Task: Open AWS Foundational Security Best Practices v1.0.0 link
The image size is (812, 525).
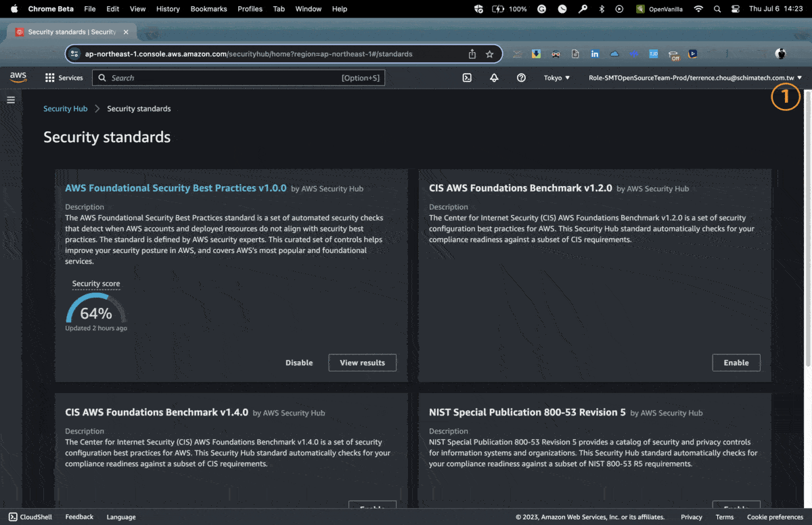Action: pyautogui.click(x=176, y=188)
